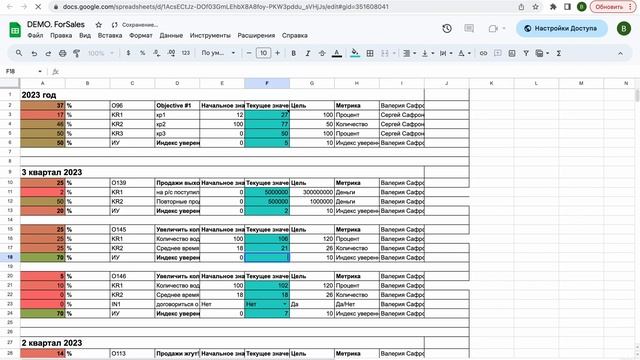640x360 pixels.
Task: Open the Справка menu
Action: click(x=295, y=36)
